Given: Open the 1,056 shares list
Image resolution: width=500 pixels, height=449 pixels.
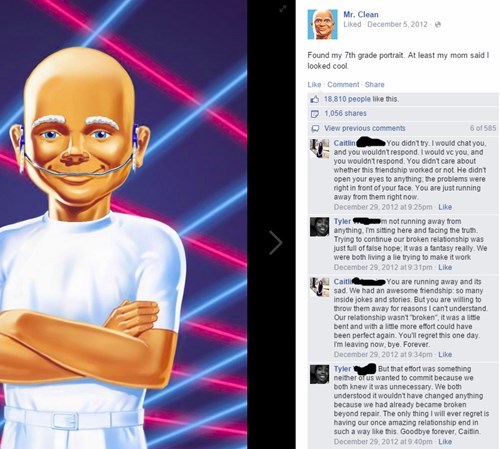Looking at the screenshot, I should coord(345,113).
